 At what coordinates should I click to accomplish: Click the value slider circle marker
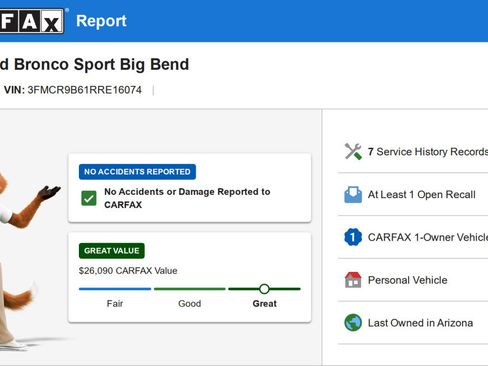[264, 289]
